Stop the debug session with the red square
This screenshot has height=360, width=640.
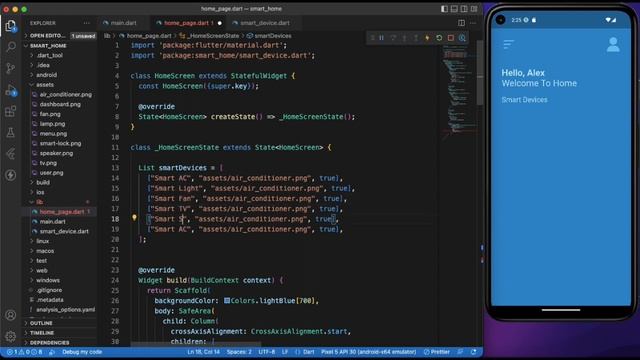451,38
